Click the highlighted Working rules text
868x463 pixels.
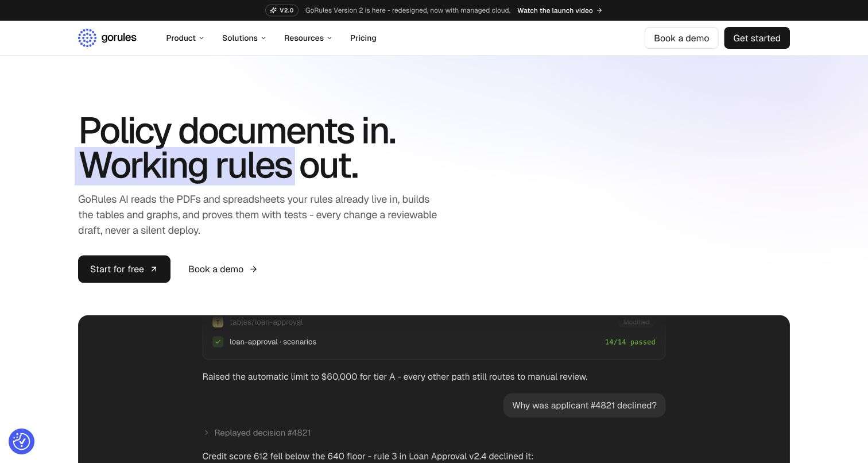point(185,166)
